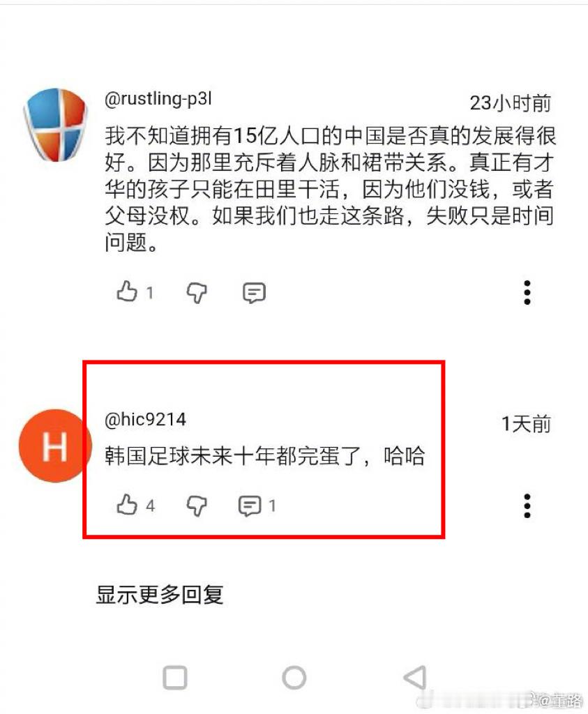
Task: Dislike the hic9214 comment
Action: pos(197,506)
